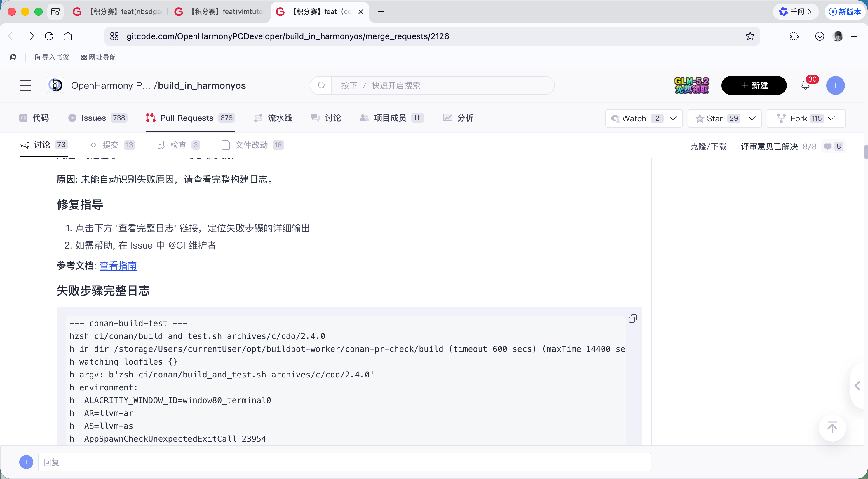
Task: Switch to the 代码 tab
Action: pos(34,118)
